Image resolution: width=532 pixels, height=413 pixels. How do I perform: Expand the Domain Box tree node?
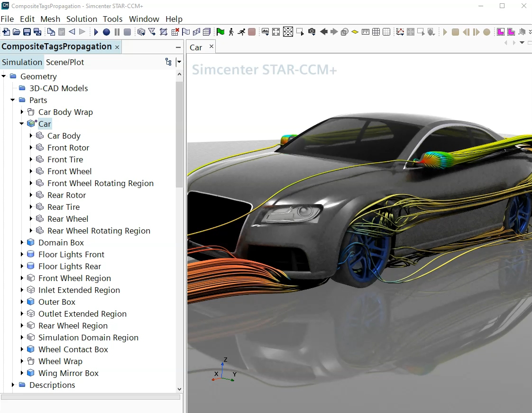[x=22, y=243]
